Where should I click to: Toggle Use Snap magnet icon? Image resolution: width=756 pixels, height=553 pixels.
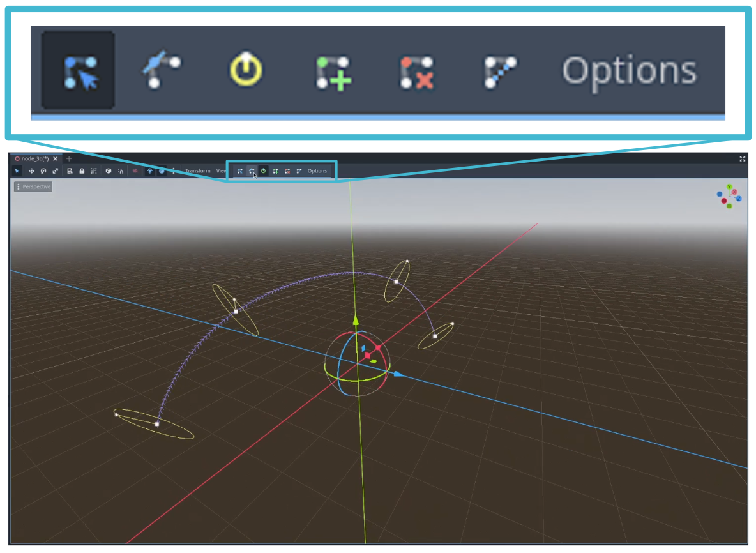pos(121,170)
